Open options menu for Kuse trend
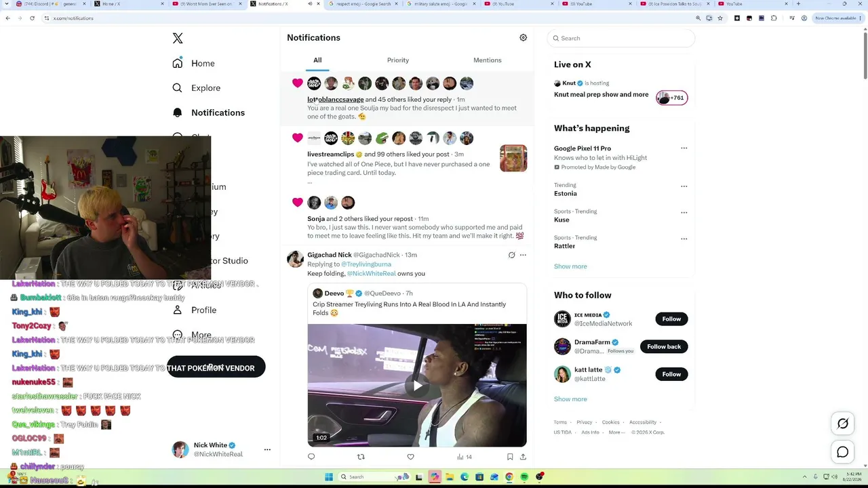The height and width of the screenshot is (488, 868). (684, 212)
